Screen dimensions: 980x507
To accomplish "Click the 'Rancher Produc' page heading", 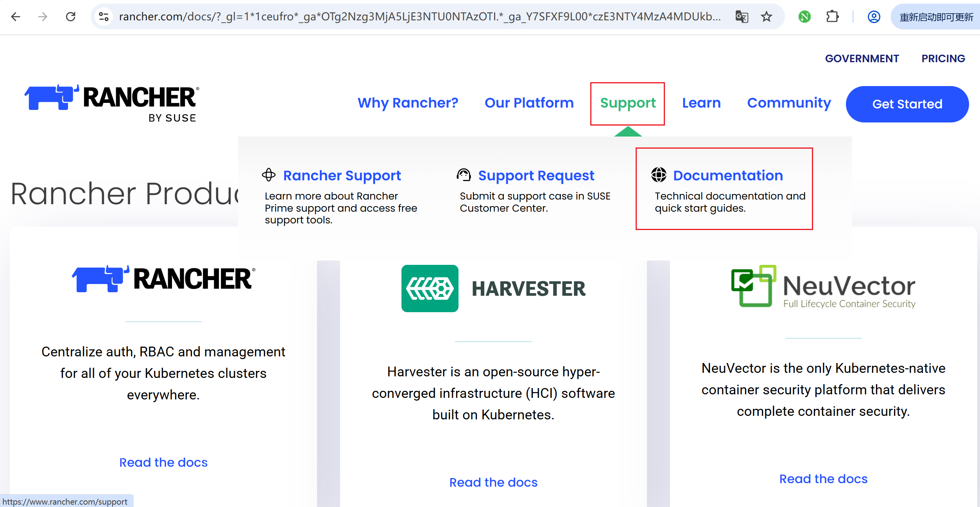I will click(x=124, y=193).
